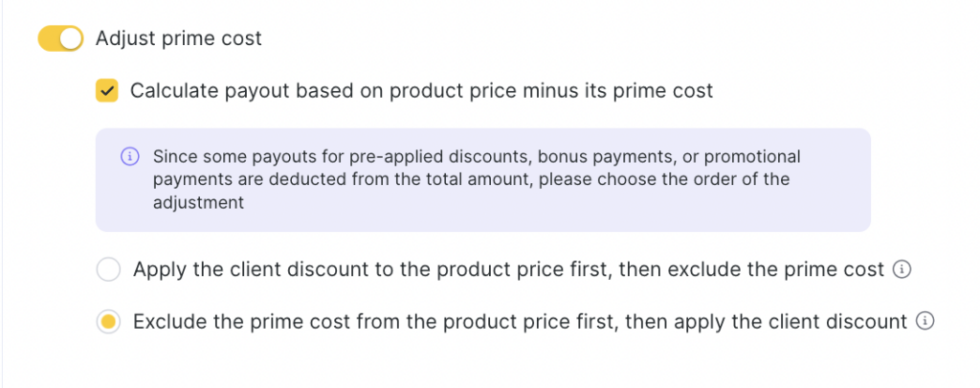Click info icon after 'exclude the prime cost'
The width and height of the screenshot is (980, 388).
pos(900,270)
